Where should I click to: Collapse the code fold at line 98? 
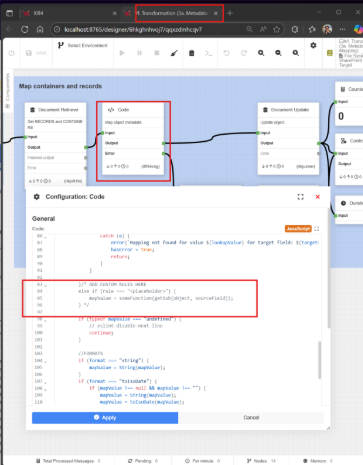click(x=46, y=320)
